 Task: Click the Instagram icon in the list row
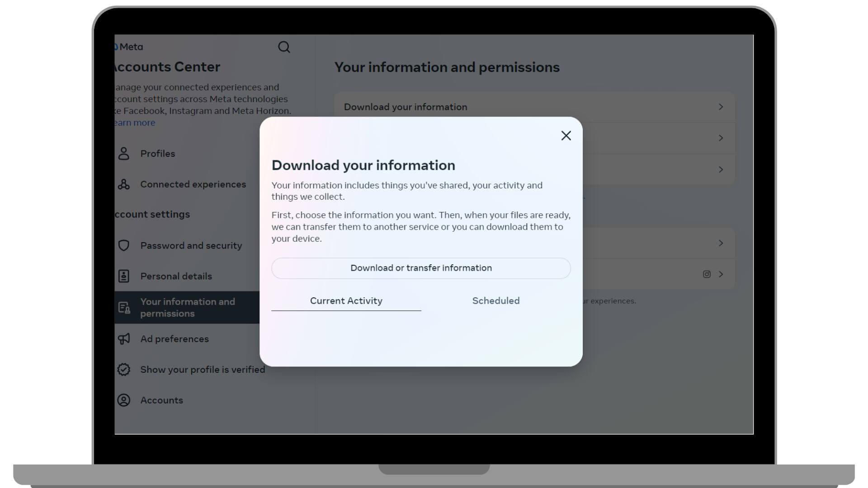pyautogui.click(x=707, y=274)
